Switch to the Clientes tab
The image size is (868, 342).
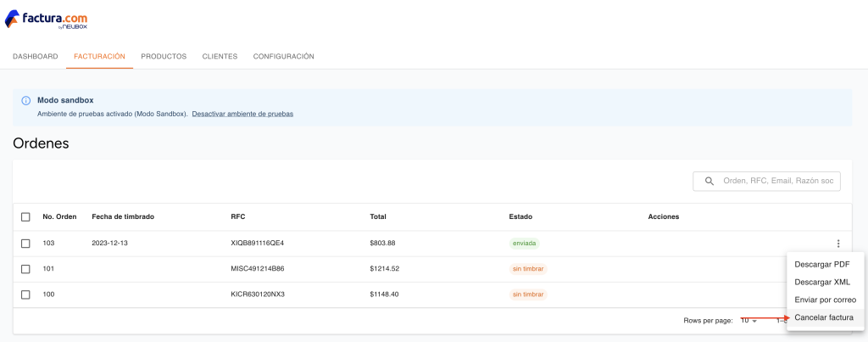(x=220, y=57)
